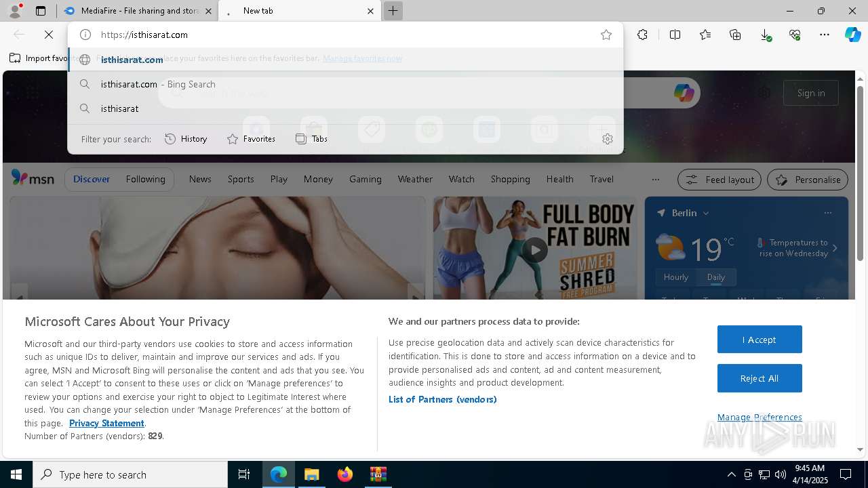Click Reject All cookies button
This screenshot has width=868, height=488.
pyautogui.click(x=759, y=378)
